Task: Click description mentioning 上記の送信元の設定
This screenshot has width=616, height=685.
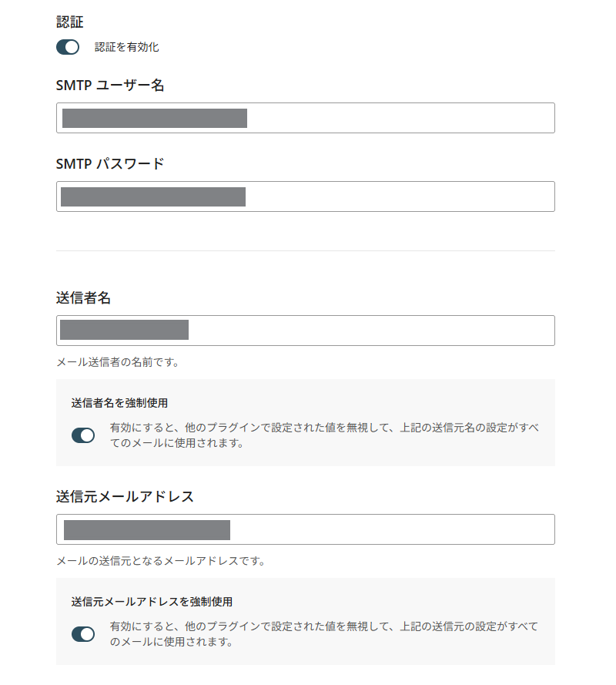Action: pyautogui.click(x=324, y=634)
